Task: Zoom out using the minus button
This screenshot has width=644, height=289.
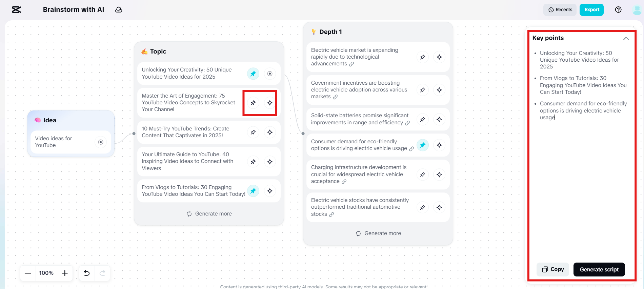Action: [28, 273]
